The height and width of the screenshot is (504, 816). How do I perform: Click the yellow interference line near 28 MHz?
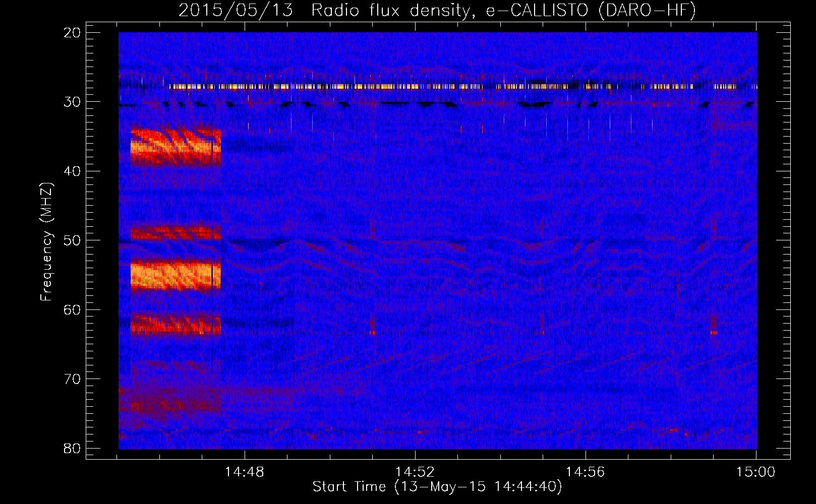click(x=463, y=87)
